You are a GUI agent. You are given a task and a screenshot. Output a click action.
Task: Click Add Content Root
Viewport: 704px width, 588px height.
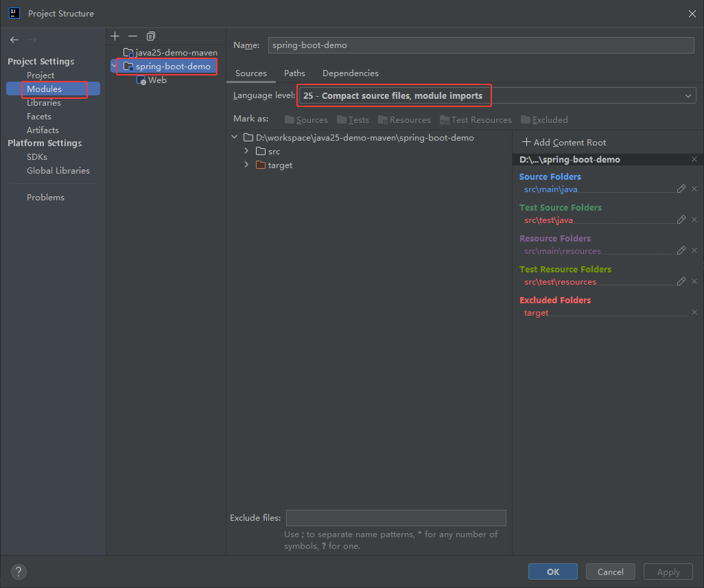tap(563, 142)
